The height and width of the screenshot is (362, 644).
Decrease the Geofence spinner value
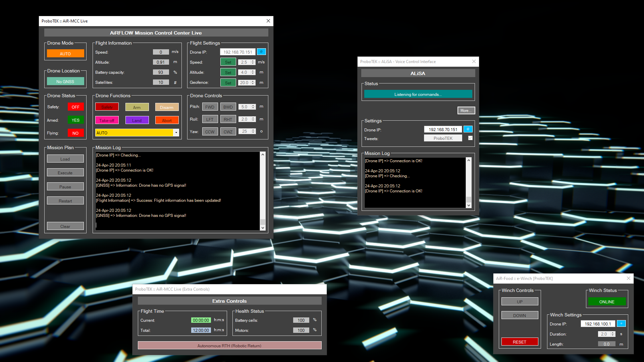tap(253, 84)
